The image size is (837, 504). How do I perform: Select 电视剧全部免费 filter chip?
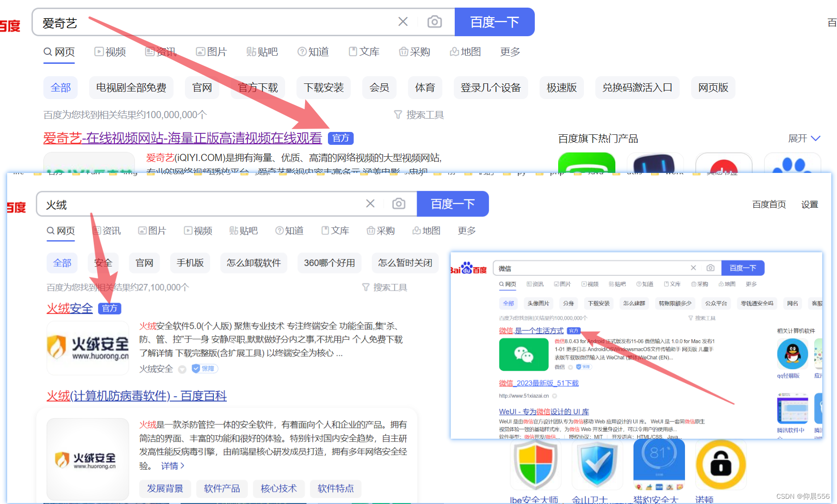coord(131,88)
